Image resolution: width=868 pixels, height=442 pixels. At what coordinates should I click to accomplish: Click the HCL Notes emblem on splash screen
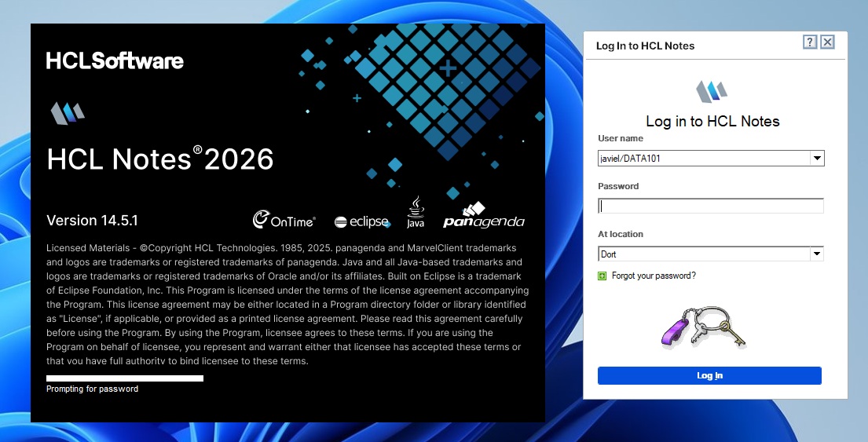[x=68, y=113]
